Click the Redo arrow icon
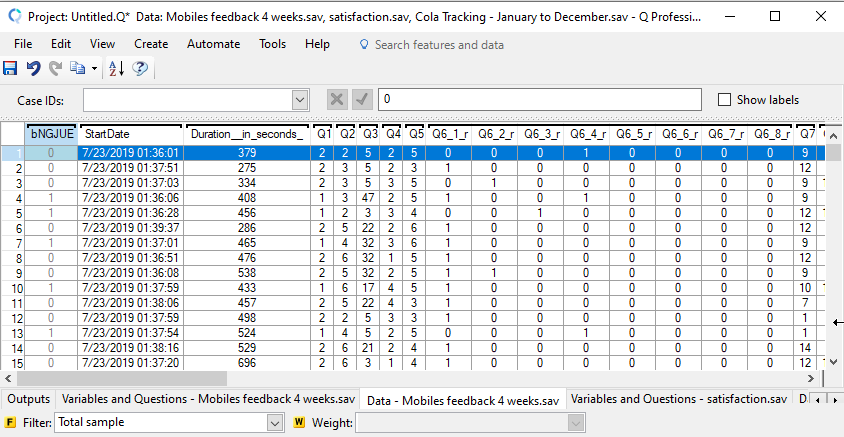Screen dimensions: 844x437 pos(55,68)
